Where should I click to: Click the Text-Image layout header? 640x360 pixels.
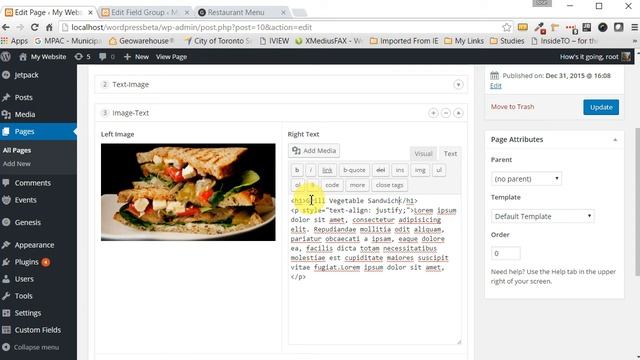click(x=281, y=84)
